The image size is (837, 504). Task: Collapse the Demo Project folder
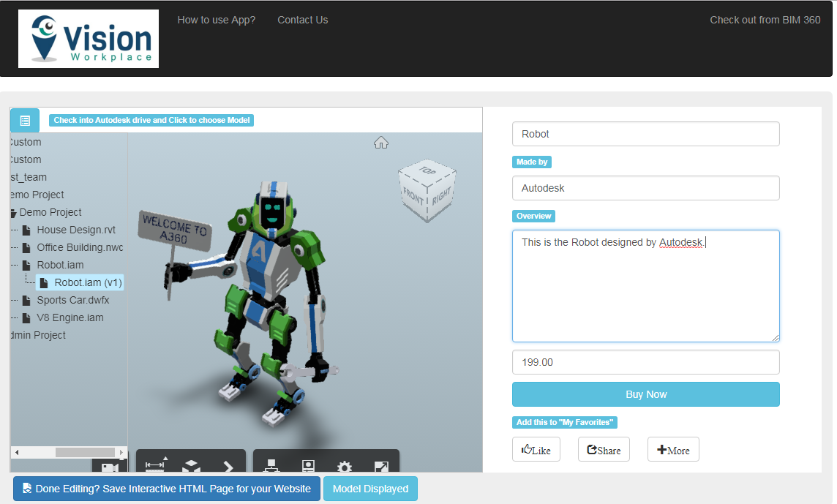click(13, 213)
